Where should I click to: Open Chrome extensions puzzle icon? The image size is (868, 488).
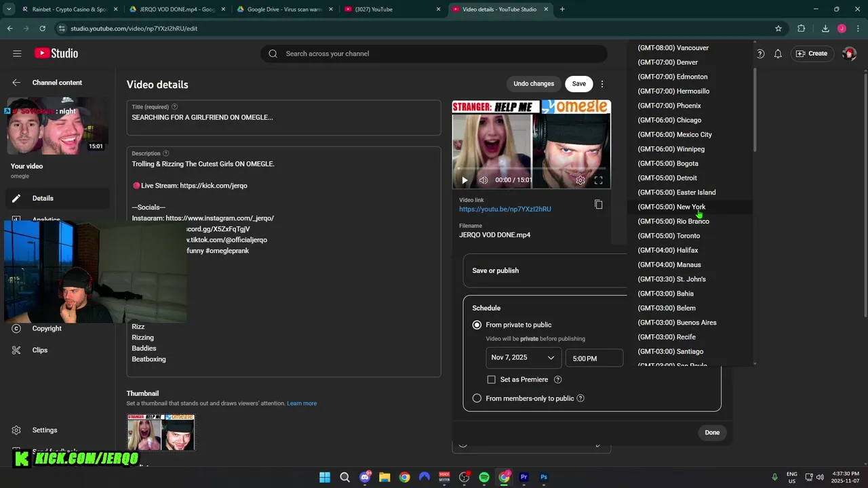[x=801, y=28]
